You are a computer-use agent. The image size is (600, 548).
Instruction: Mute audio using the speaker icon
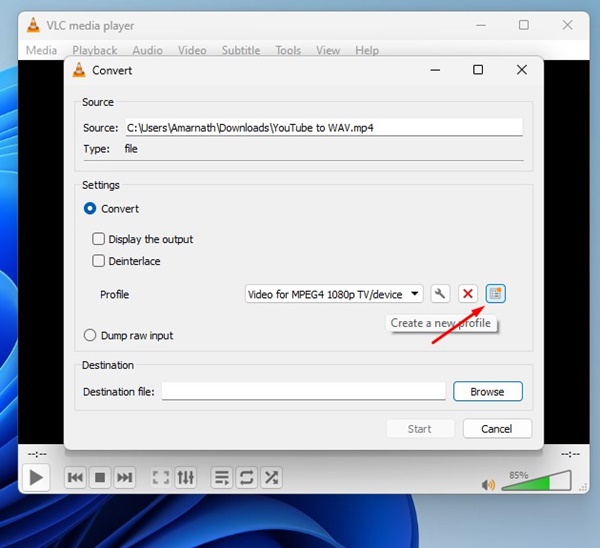(x=488, y=485)
